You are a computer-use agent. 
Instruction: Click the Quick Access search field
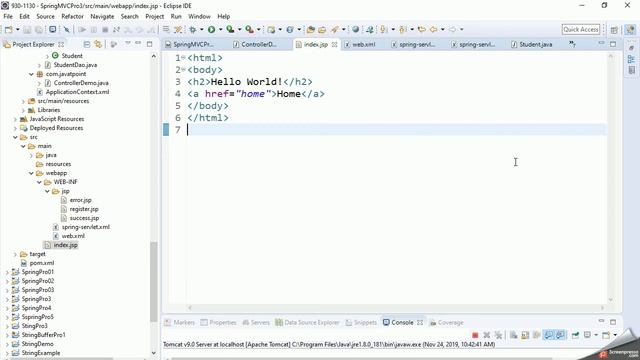click(x=581, y=29)
